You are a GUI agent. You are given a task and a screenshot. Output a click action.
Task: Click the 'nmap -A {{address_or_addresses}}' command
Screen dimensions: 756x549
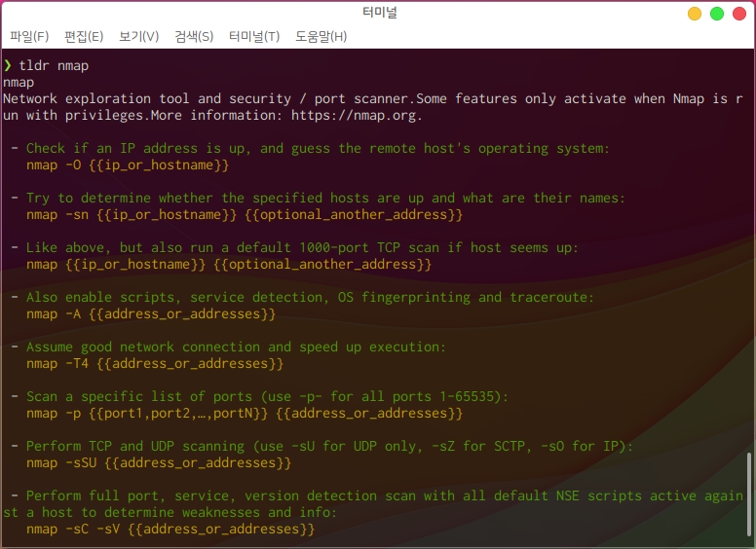[x=151, y=313]
